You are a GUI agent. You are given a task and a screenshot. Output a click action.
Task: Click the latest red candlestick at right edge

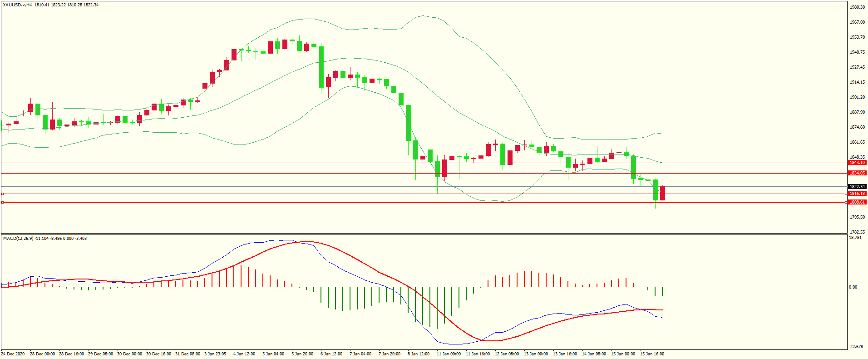tap(663, 193)
